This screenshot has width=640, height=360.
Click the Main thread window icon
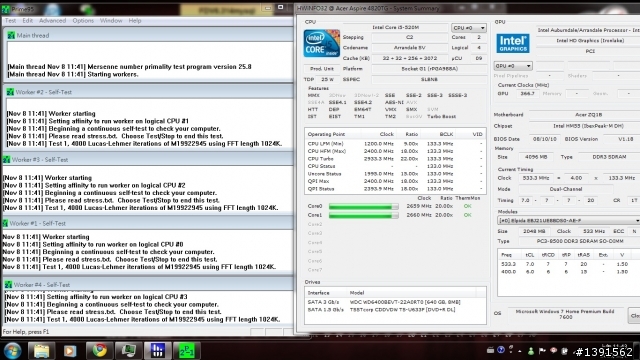pos(11,36)
